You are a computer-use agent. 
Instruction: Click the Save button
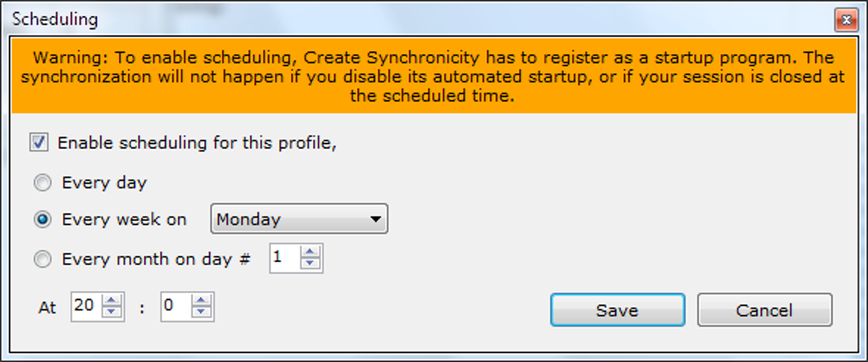[617, 310]
